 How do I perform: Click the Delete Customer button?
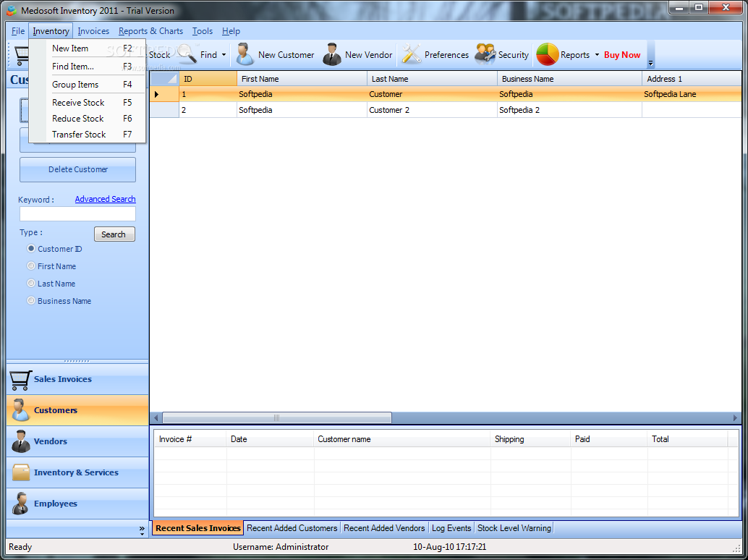point(77,169)
